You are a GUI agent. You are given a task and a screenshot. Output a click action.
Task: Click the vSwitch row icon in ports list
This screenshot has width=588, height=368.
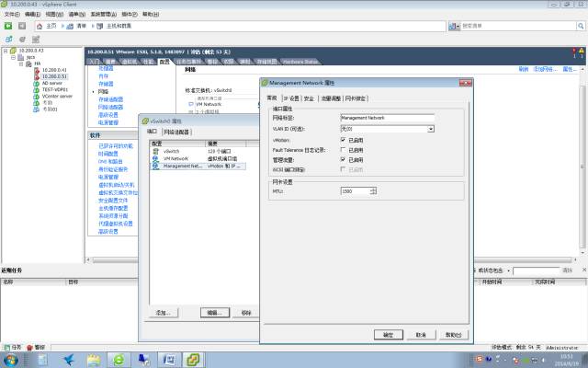[x=155, y=151]
